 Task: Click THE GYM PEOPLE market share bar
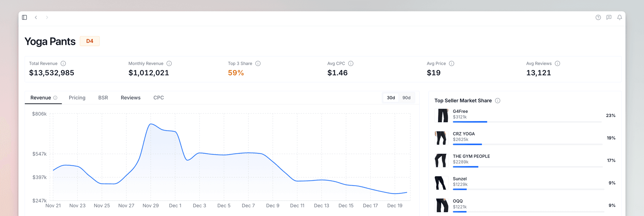[528, 167]
